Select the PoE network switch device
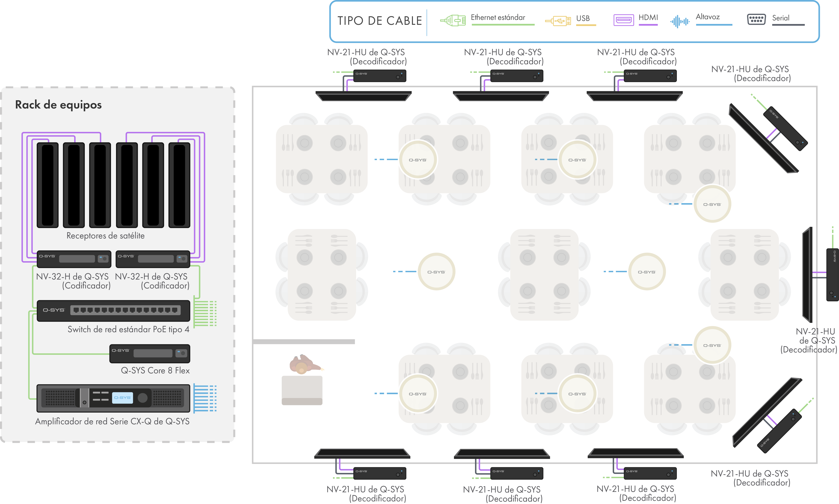This screenshot has height=504, width=839. 113,310
